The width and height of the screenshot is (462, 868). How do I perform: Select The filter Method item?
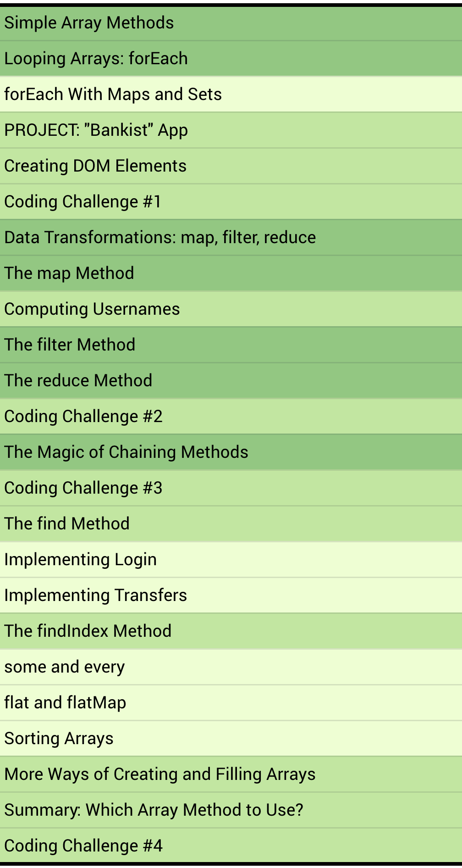point(70,345)
